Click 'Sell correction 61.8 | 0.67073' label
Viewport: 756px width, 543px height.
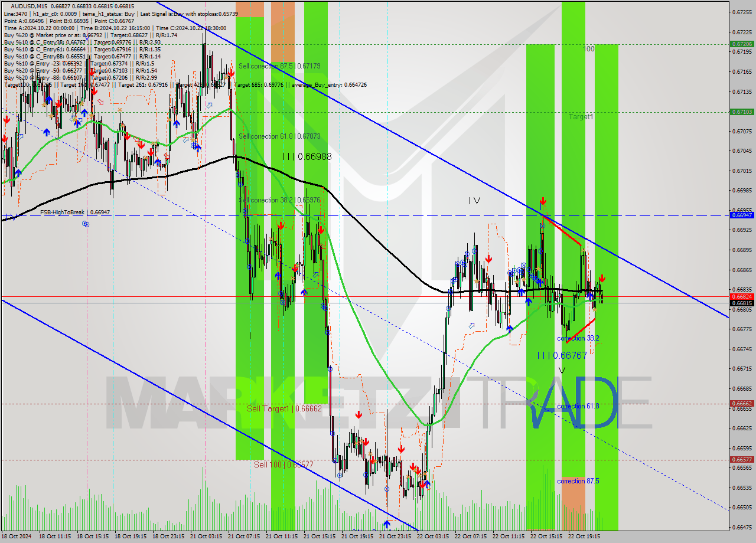(279, 136)
